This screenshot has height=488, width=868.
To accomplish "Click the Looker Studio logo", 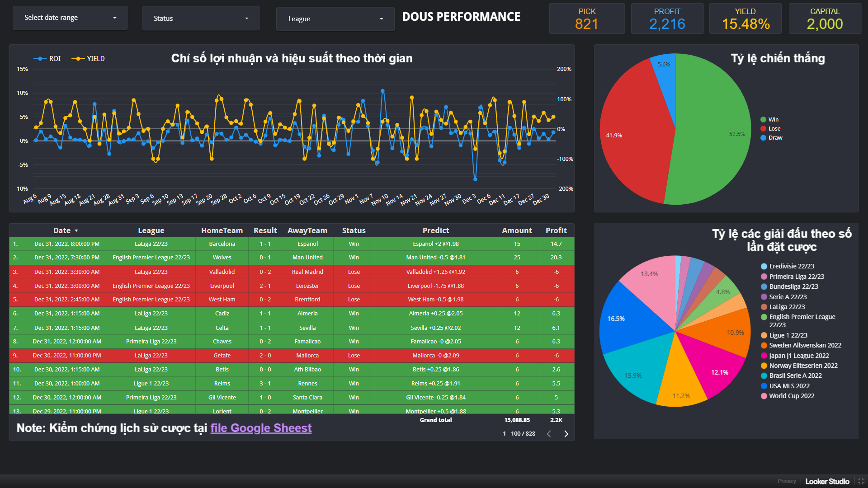I will [x=827, y=481].
